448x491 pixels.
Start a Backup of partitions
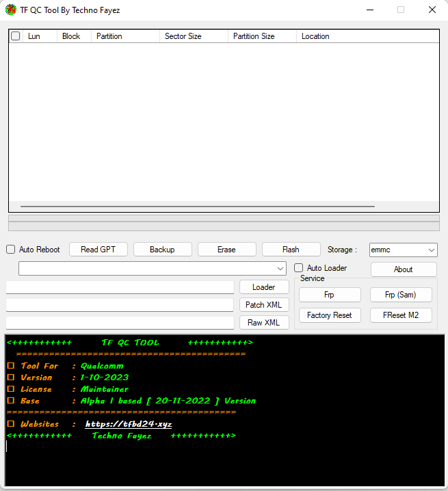[x=163, y=249]
